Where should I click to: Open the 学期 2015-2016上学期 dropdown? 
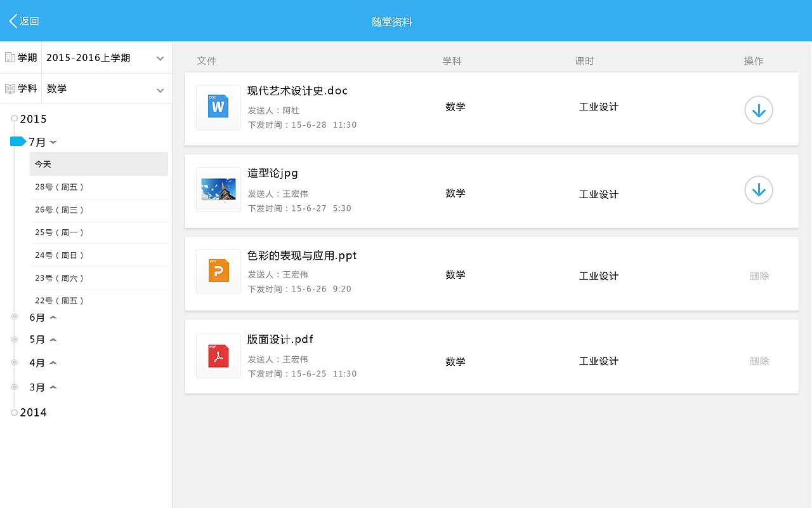(107, 58)
